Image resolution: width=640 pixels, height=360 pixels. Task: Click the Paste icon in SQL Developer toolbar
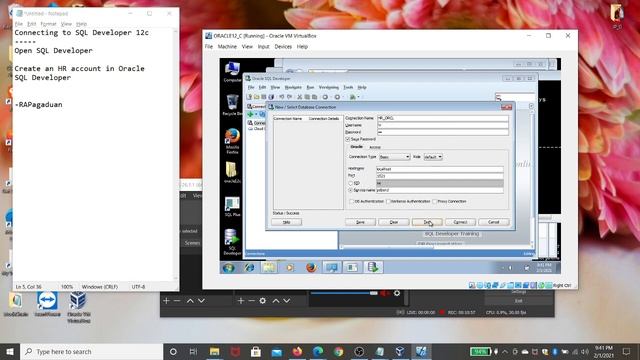click(314, 97)
